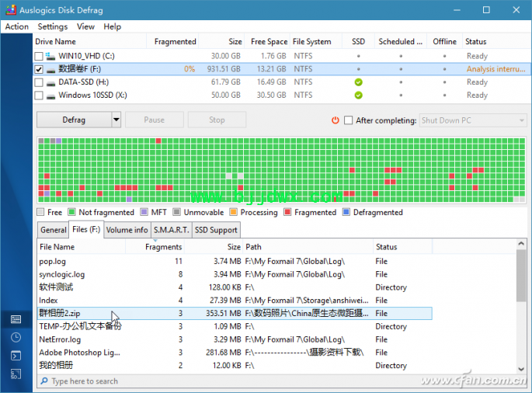Click the Analysis interru... status text

click(x=495, y=69)
